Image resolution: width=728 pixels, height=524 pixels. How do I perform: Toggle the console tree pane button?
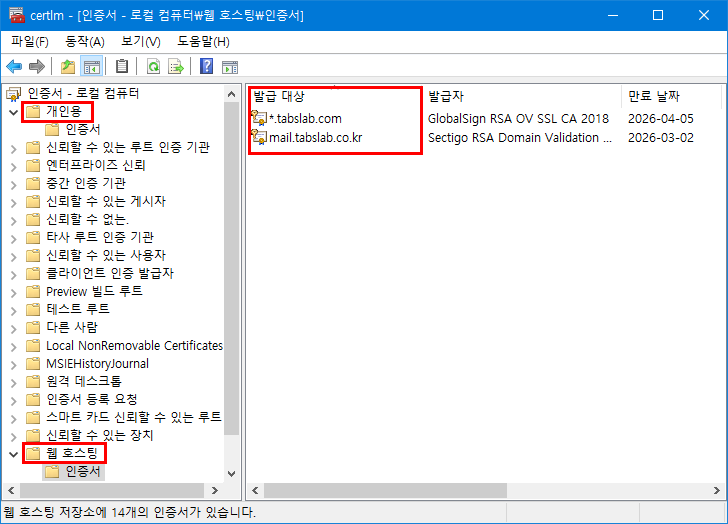[x=91, y=66]
